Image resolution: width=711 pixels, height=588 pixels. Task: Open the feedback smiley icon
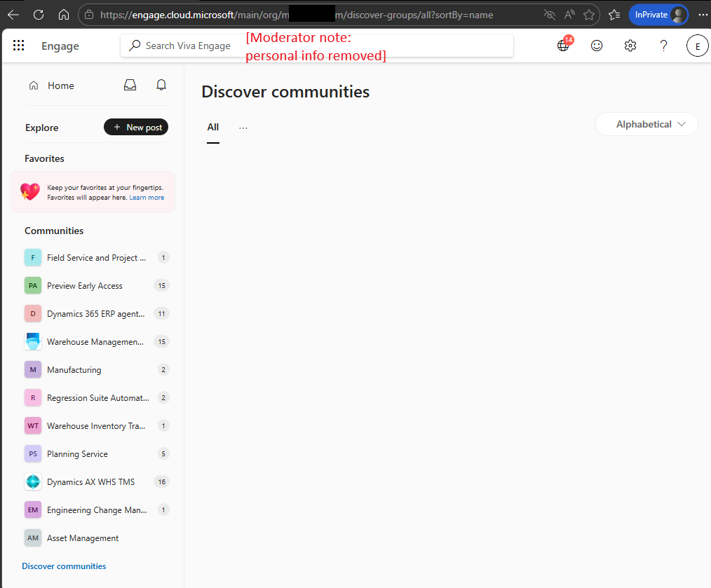point(597,46)
